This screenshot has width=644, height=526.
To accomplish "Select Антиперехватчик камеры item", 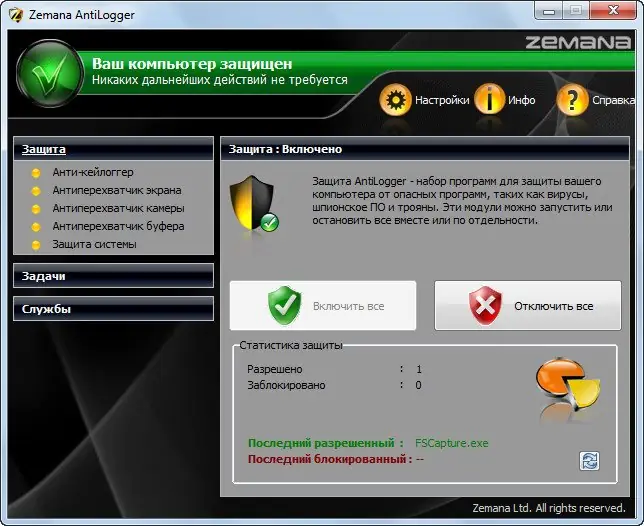I will [x=118, y=209].
